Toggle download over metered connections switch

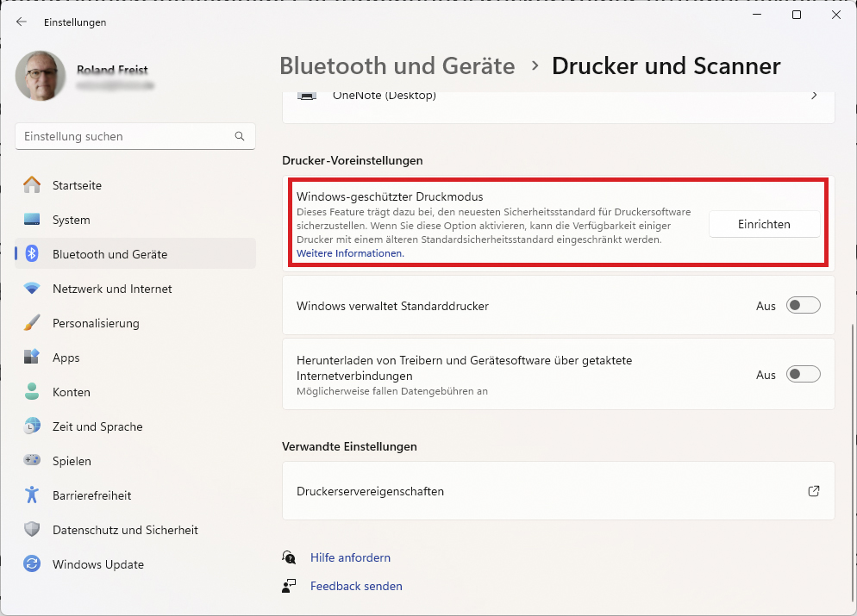point(803,374)
